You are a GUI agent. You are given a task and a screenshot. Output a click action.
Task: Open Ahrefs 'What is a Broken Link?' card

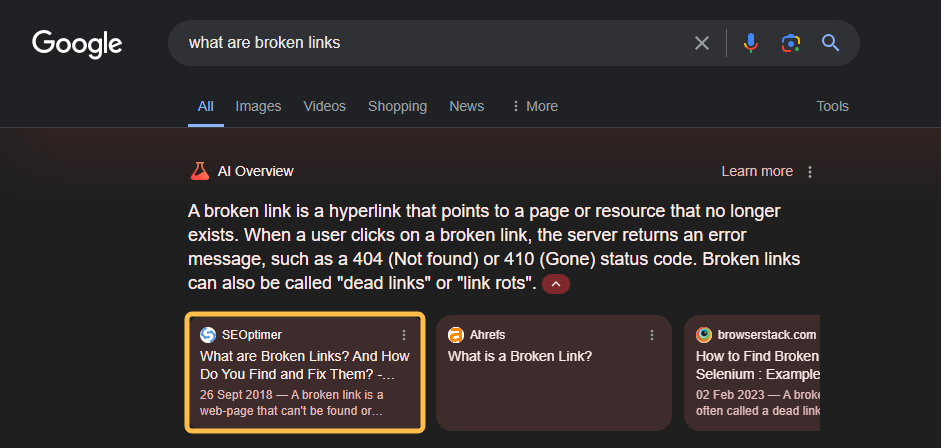pos(520,356)
